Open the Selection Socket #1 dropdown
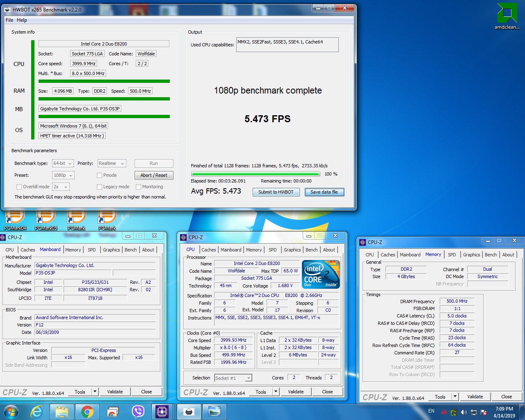The height and width of the screenshot is (420, 525). (233, 378)
